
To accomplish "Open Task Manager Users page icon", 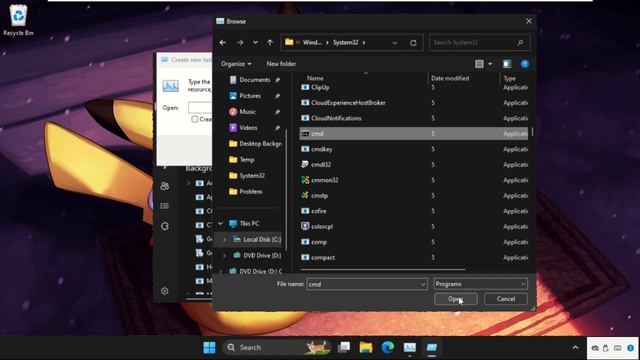I will click(164, 186).
